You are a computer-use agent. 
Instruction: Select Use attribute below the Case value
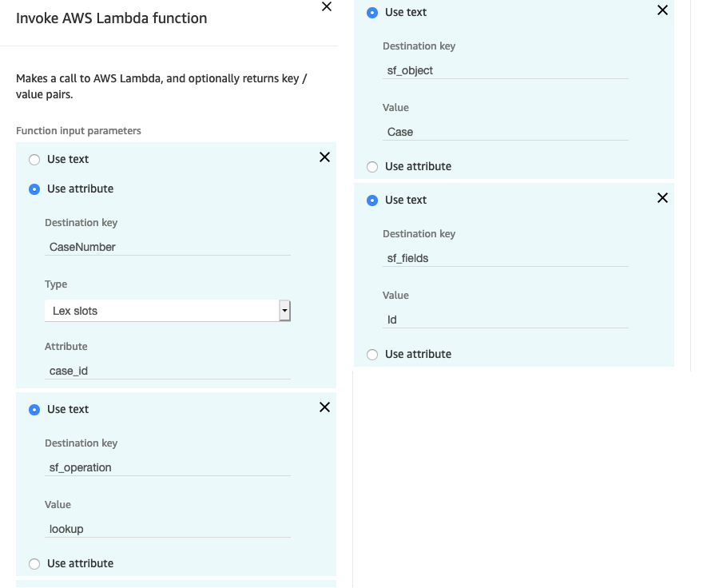point(372,167)
